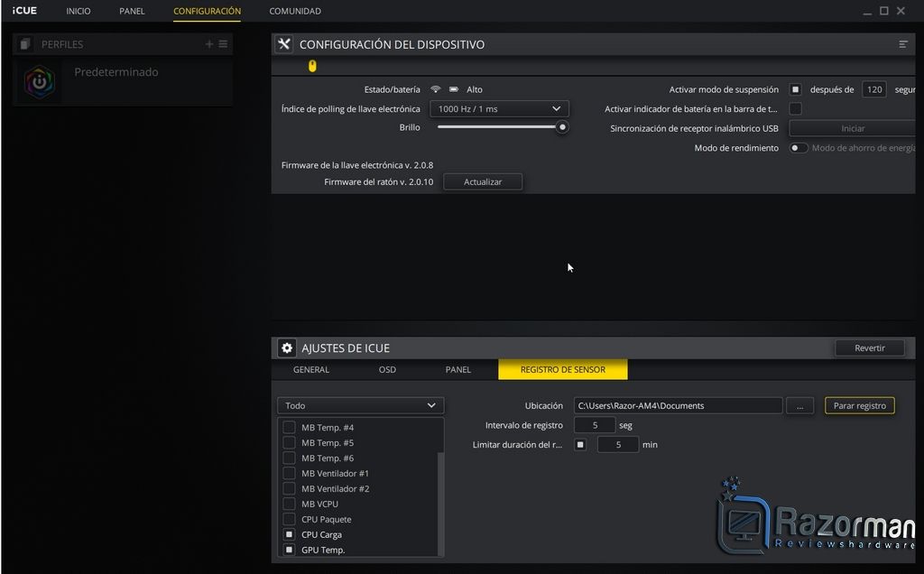Screen dimensions: 924x574
Task: Go to INICIO menu
Action: tap(79, 11)
